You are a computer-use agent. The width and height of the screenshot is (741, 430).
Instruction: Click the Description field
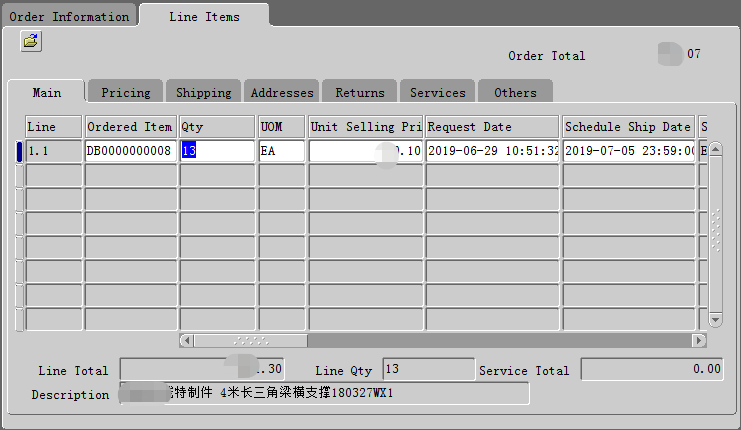325,393
